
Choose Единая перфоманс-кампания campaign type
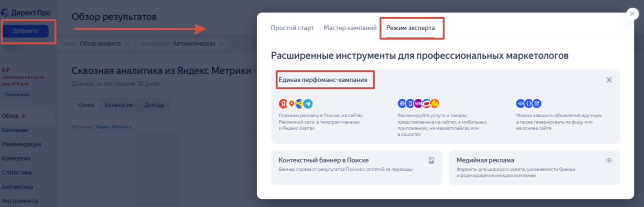click(x=445, y=107)
